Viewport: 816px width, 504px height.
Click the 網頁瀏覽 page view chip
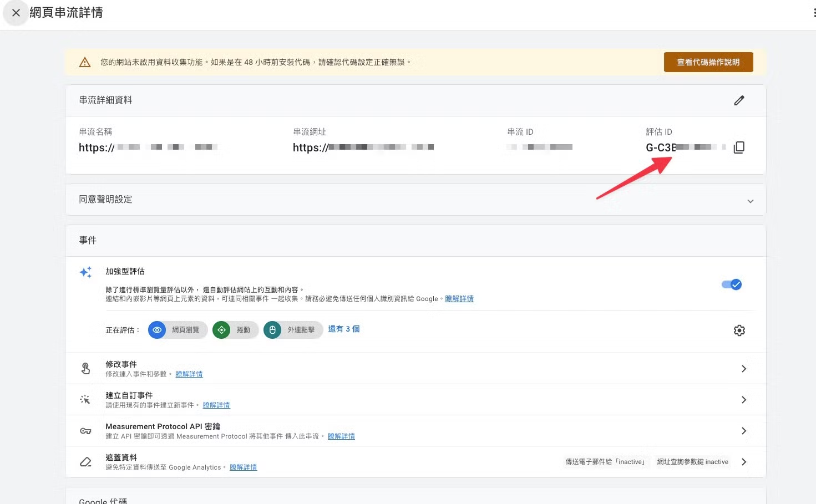pyautogui.click(x=178, y=330)
